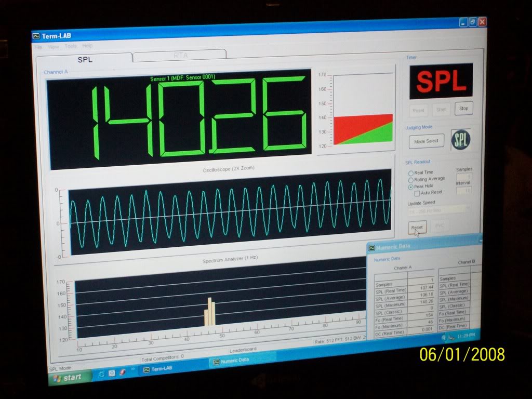532x399 pixels.
Task: Enable the Auto Reset checkbox
Action: click(417, 193)
